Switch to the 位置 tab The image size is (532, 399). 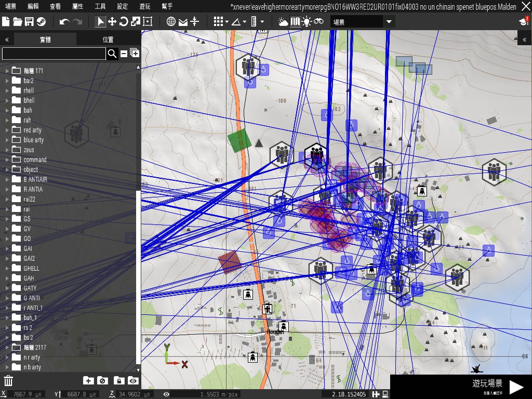pyautogui.click(x=108, y=39)
